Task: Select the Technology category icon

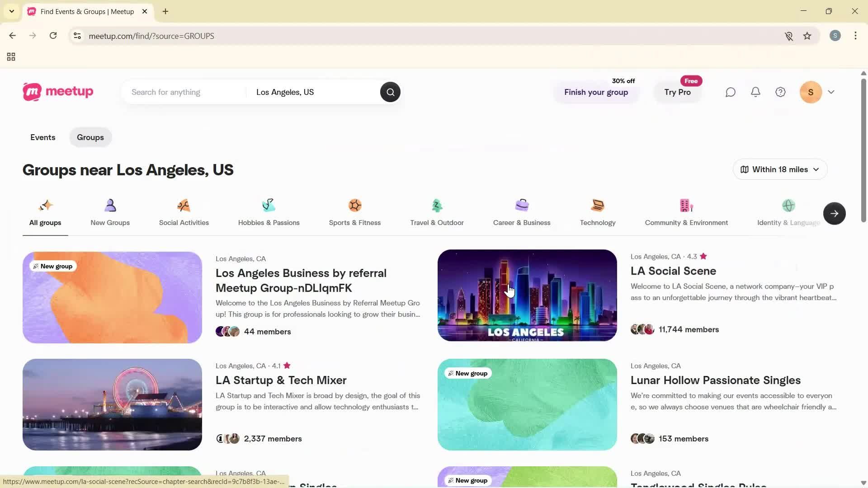Action: [x=598, y=212]
